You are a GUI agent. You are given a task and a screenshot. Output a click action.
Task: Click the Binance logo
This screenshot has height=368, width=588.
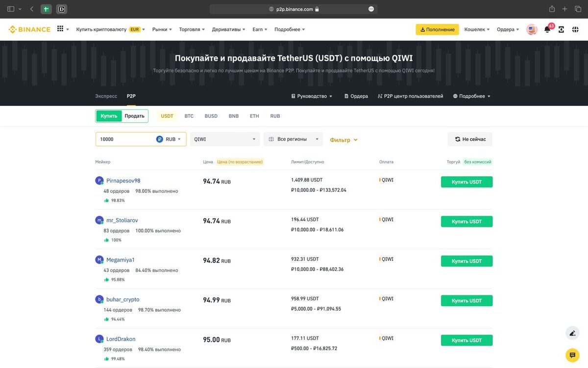(29, 29)
